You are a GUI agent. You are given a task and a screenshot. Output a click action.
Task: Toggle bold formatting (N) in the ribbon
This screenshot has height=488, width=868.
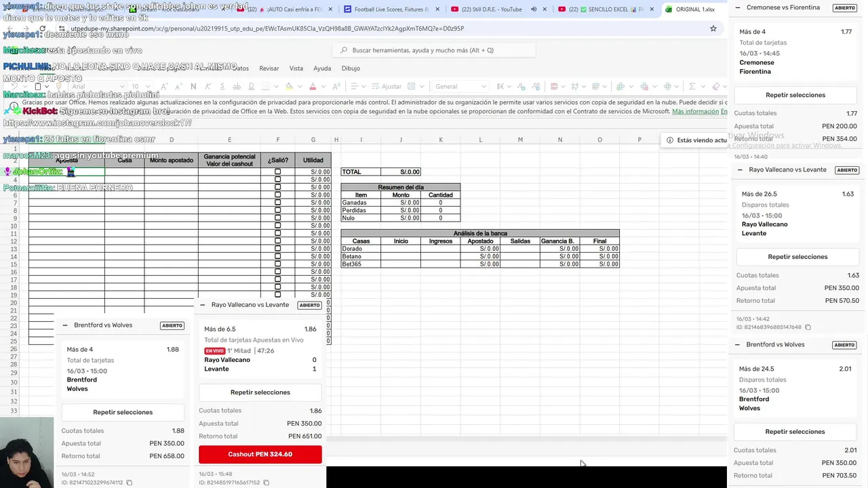pyautogui.click(x=193, y=86)
